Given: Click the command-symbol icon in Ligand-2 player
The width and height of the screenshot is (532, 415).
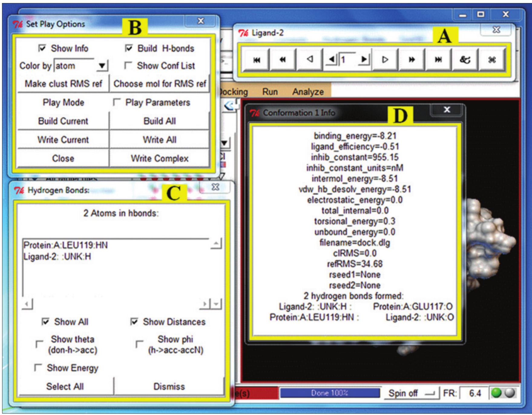Looking at the screenshot, I should click(x=492, y=60).
